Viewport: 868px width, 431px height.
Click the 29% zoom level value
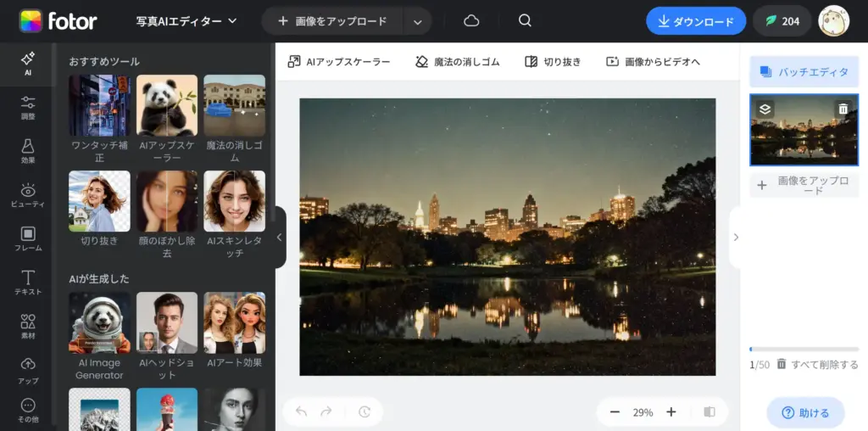(643, 412)
